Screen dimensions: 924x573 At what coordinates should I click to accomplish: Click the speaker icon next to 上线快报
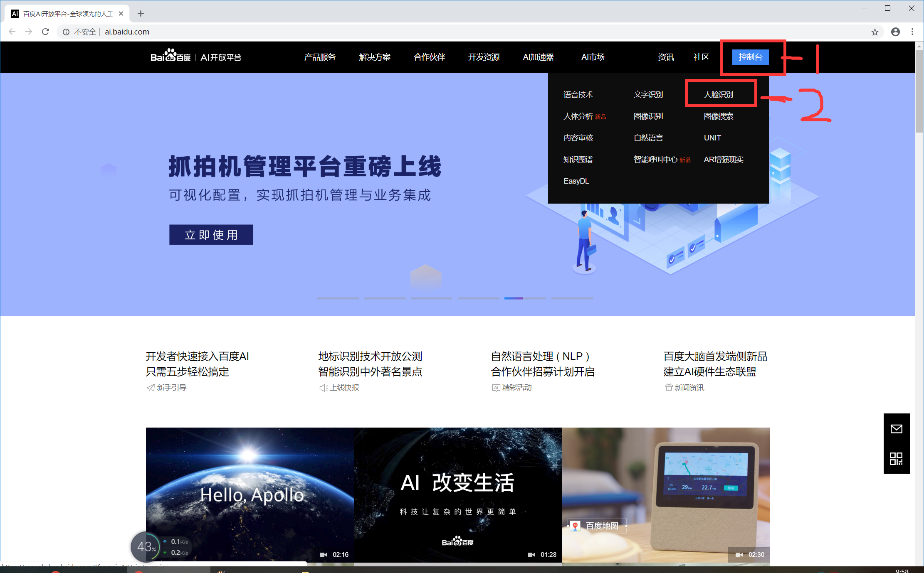[x=323, y=387]
